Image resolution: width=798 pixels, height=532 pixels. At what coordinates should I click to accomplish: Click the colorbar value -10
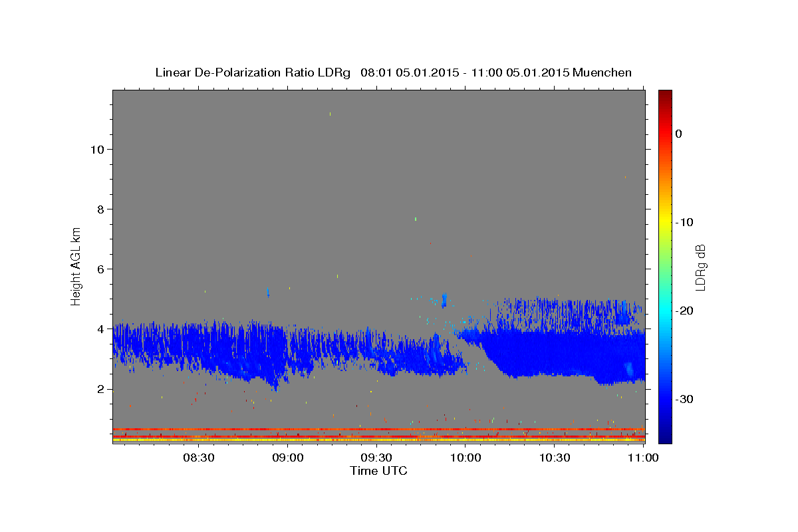coord(685,222)
